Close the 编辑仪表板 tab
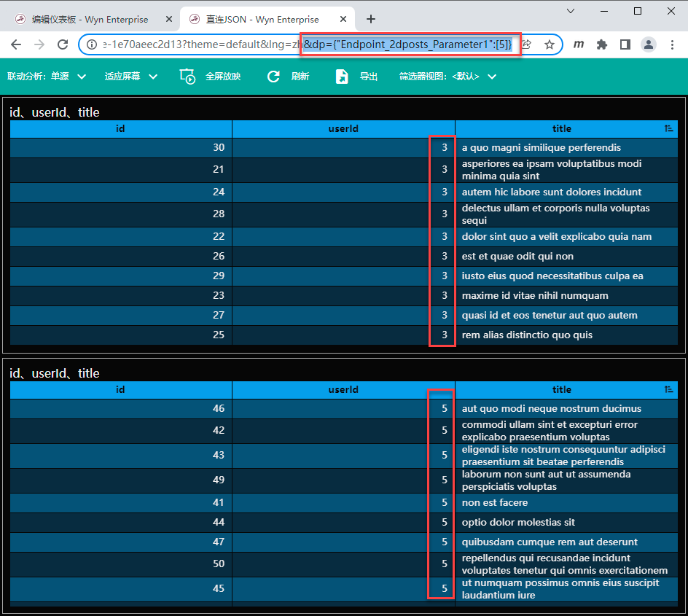The height and width of the screenshot is (616, 688). pos(169,19)
